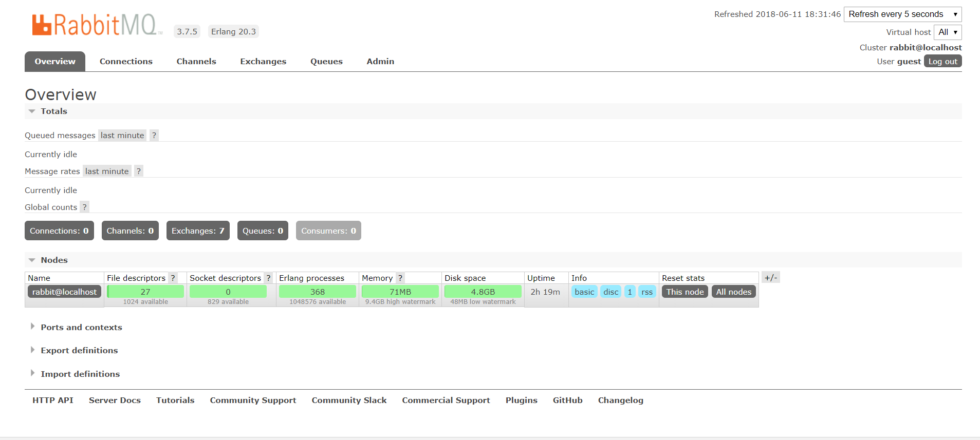This screenshot has width=980, height=440.
Task: Open the rabbit@localhost node link
Action: [x=64, y=292]
